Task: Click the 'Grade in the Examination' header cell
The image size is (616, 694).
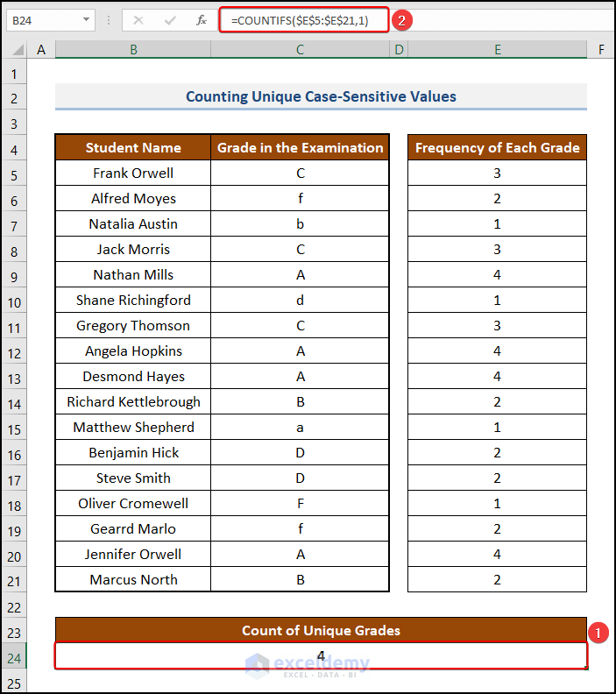Action: (300, 147)
